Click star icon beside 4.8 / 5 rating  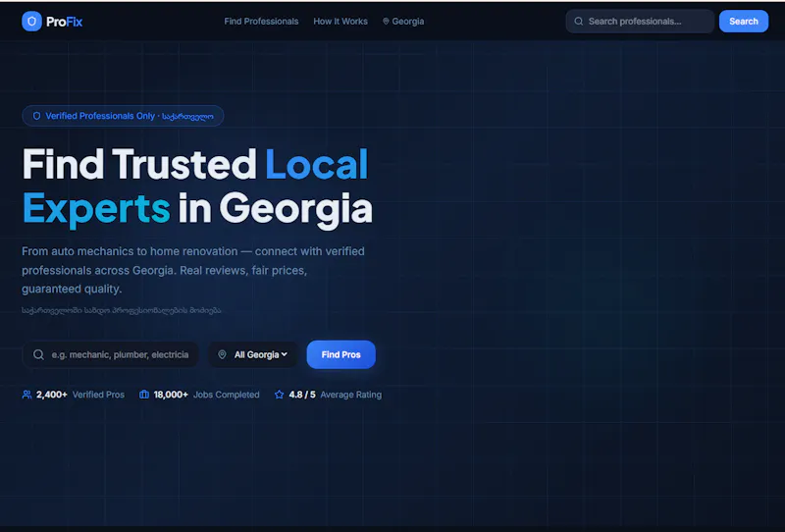coord(280,395)
